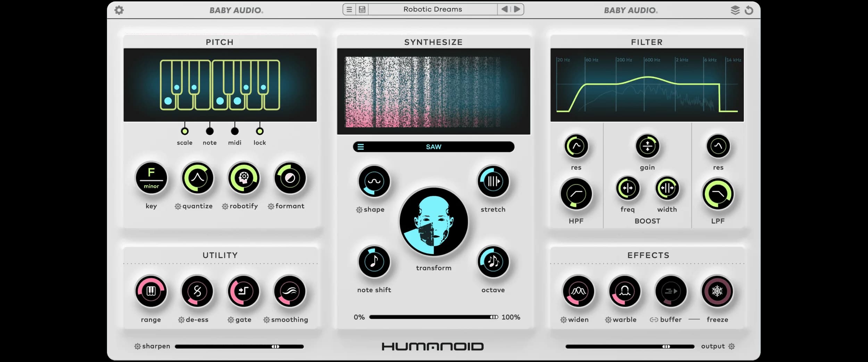
Task: Open the SAW waveform selector
Action: (x=434, y=147)
